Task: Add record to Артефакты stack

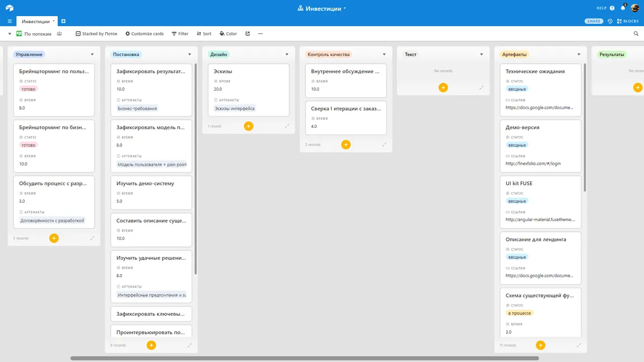Action: [x=540, y=345]
